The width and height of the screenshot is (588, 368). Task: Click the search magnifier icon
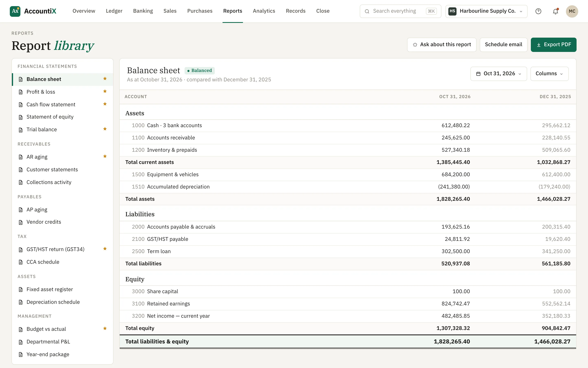[367, 11]
